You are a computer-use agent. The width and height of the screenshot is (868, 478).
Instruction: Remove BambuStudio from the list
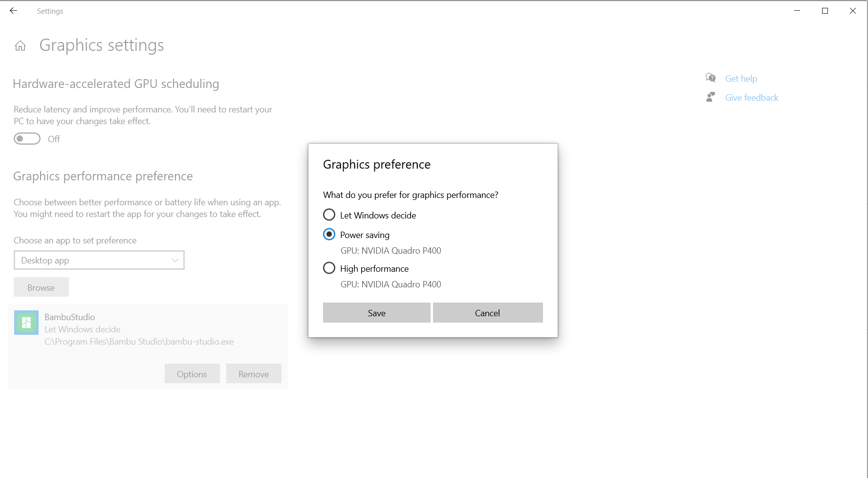tap(254, 374)
